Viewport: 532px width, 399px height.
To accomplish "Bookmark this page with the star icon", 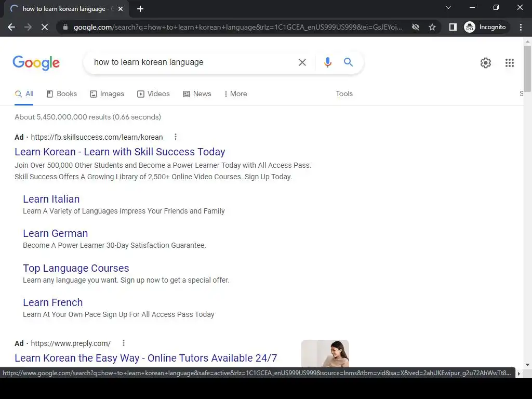I will (432, 27).
